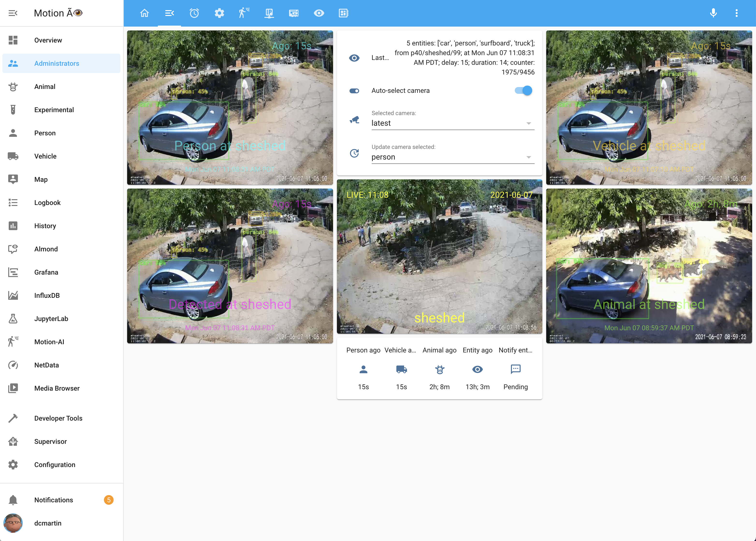Screen dimensions: 756x541
Task: Click the Last entities detection row
Action: [x=439, y=58]
